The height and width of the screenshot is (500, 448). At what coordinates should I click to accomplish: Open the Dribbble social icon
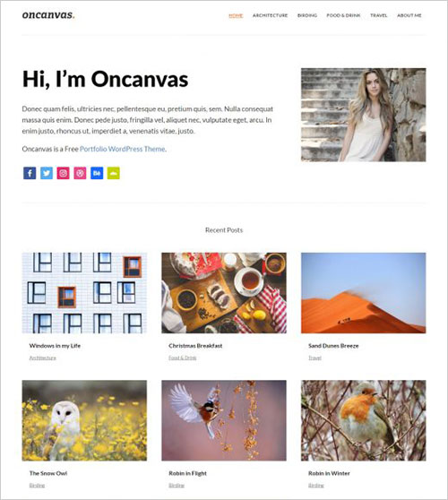tap(80, 173)
